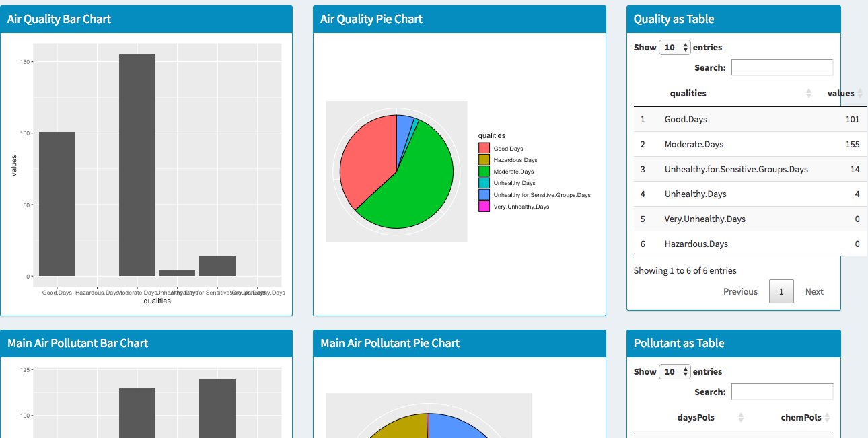
Task: Open the Show entries dropdown in Pollutant table
Action: click(675, 371)
